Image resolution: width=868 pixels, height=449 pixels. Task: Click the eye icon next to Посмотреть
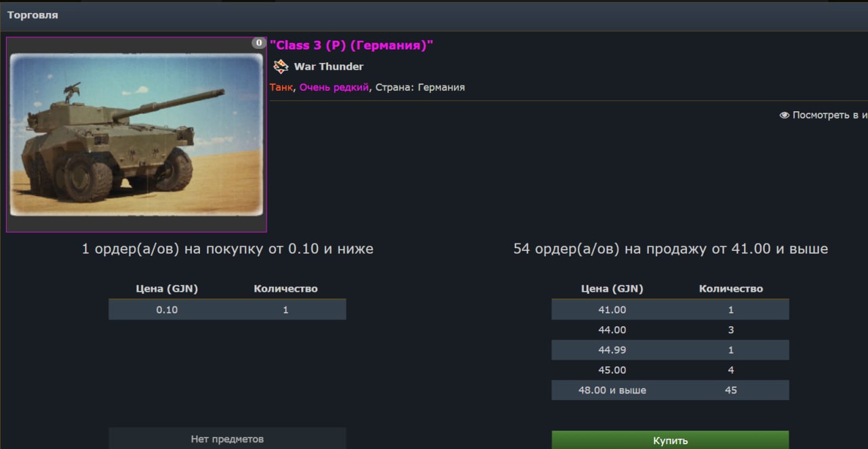tap(785, 115)
